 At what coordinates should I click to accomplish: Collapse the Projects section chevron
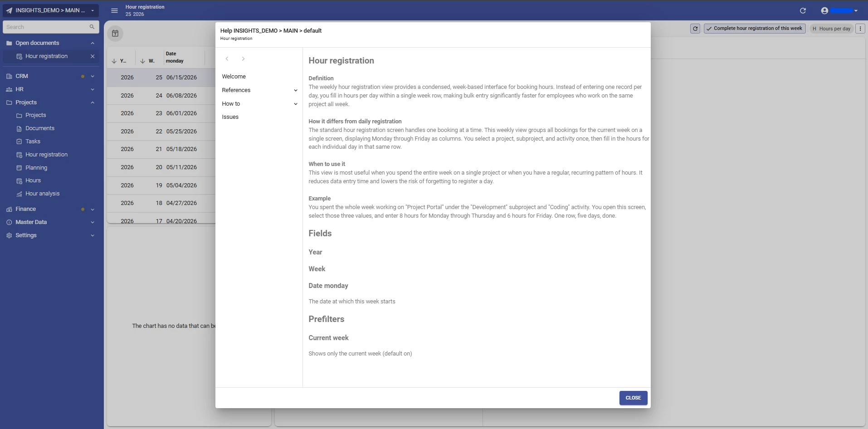[93, 102]
